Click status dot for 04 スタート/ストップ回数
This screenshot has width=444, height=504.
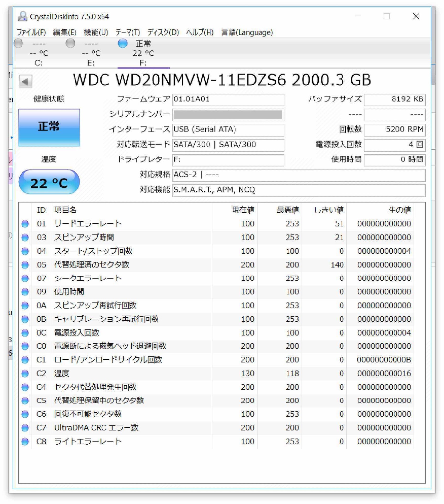[25, 251]
